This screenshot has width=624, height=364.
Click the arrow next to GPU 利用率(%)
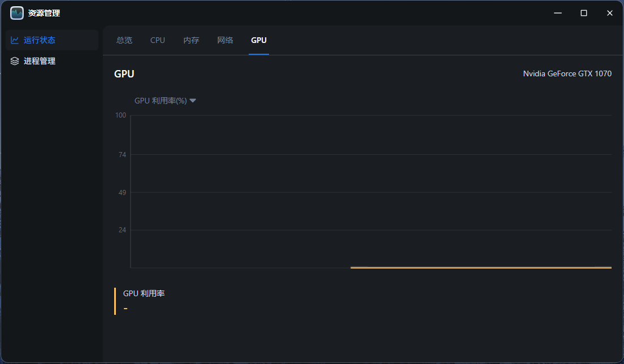[193, 101]
